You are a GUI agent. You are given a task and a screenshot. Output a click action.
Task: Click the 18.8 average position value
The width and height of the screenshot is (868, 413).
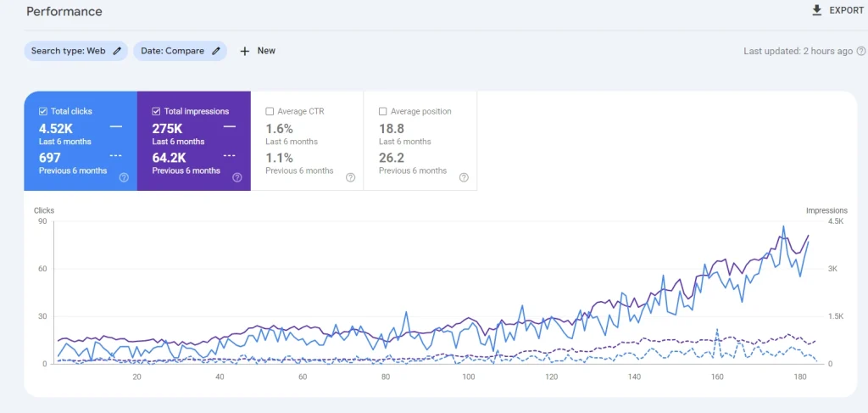tap(392, 128)
